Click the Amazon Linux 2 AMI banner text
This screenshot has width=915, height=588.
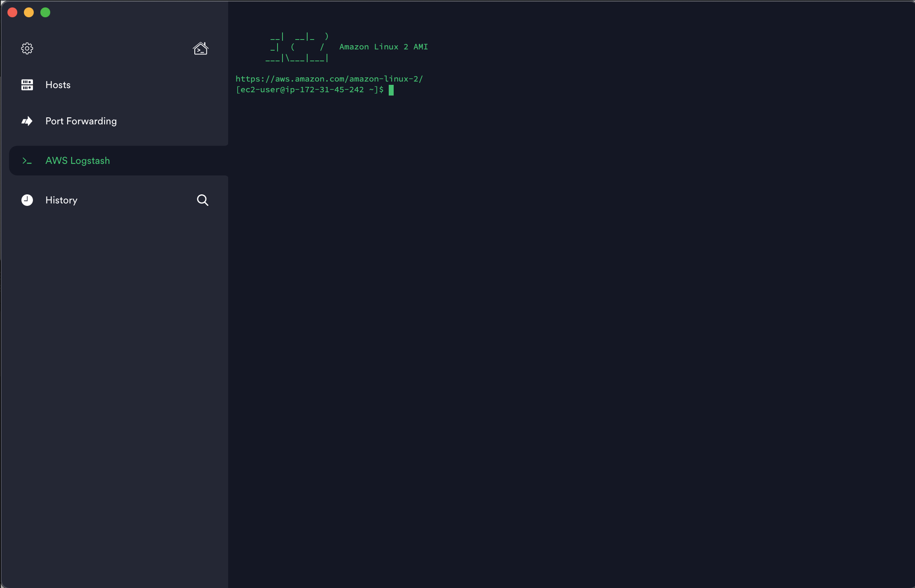coord(383,47)
